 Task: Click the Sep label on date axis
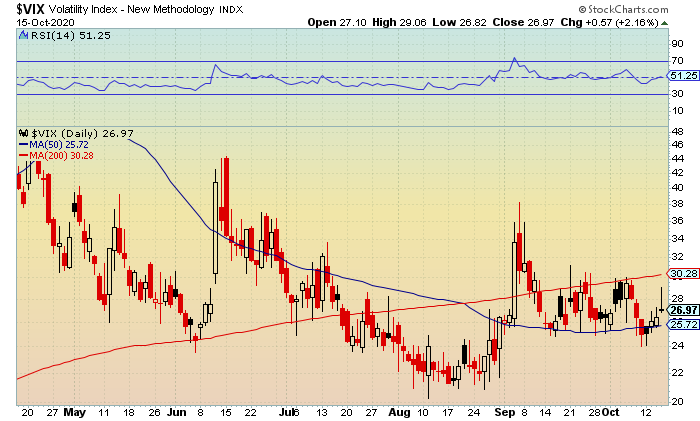point(505,412)
